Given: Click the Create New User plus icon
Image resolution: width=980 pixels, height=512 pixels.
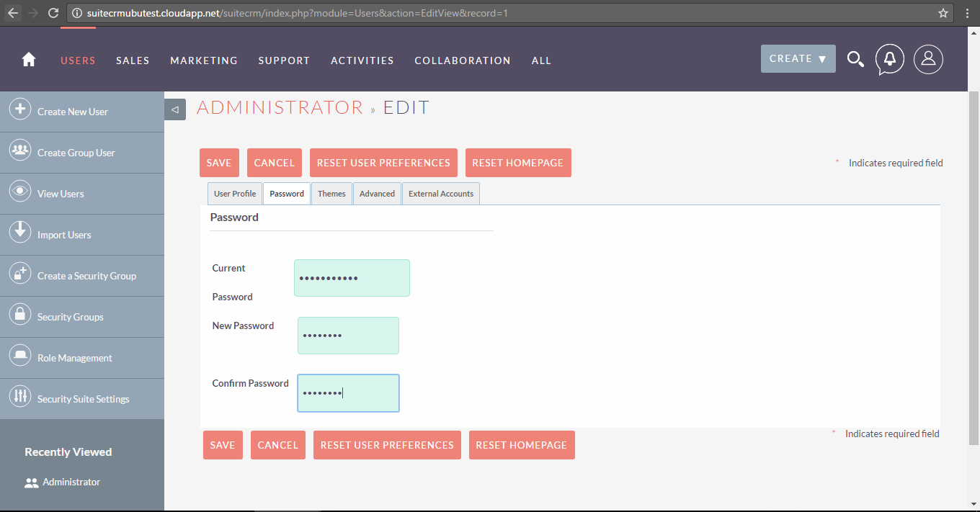Looking at the screenshot, I should [x=19, y=111].
